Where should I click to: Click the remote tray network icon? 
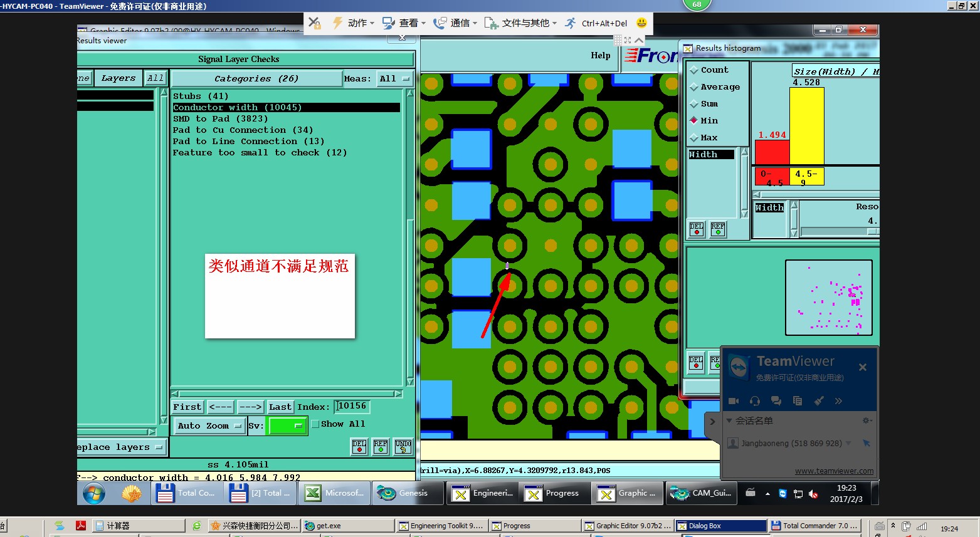[798, 494]
